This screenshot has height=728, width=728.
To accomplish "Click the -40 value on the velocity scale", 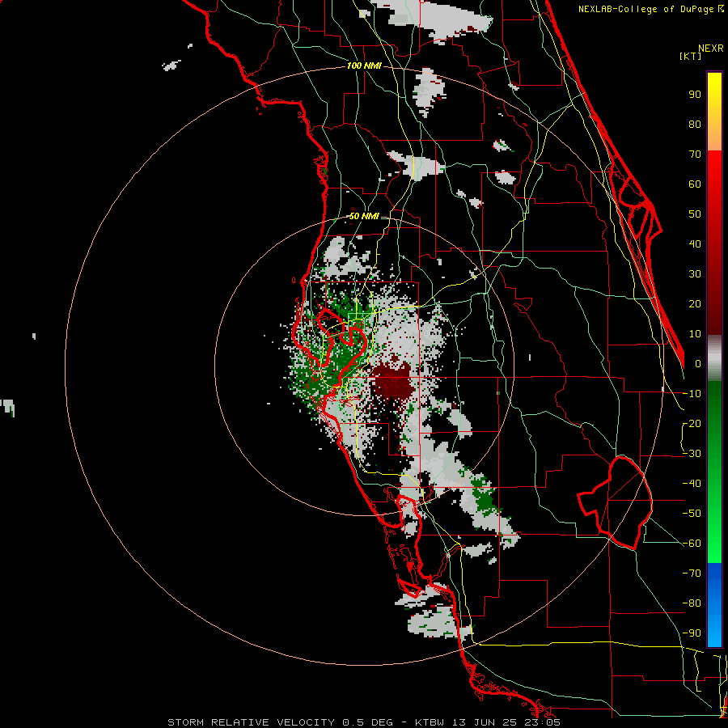I will point(692,484).
